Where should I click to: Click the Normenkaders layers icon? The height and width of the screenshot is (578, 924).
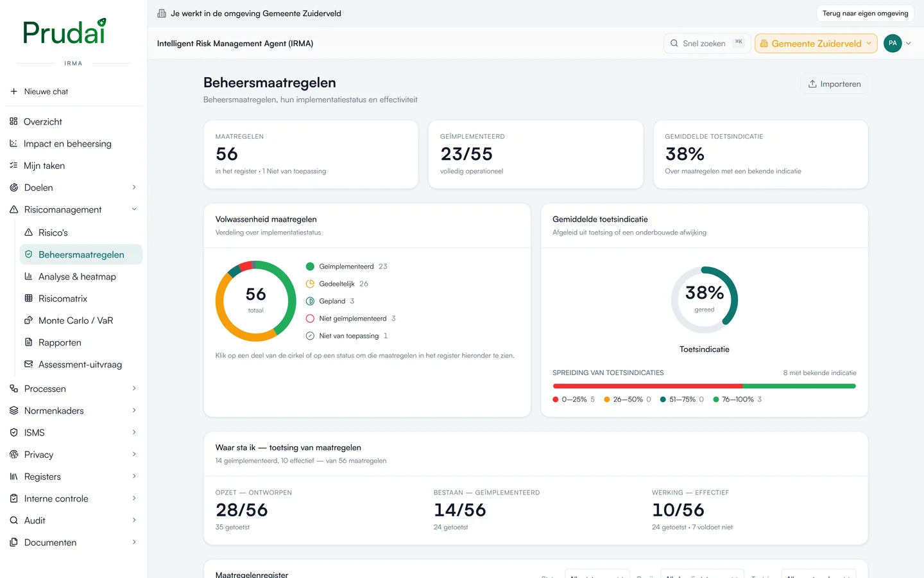(x=13, y=410)
